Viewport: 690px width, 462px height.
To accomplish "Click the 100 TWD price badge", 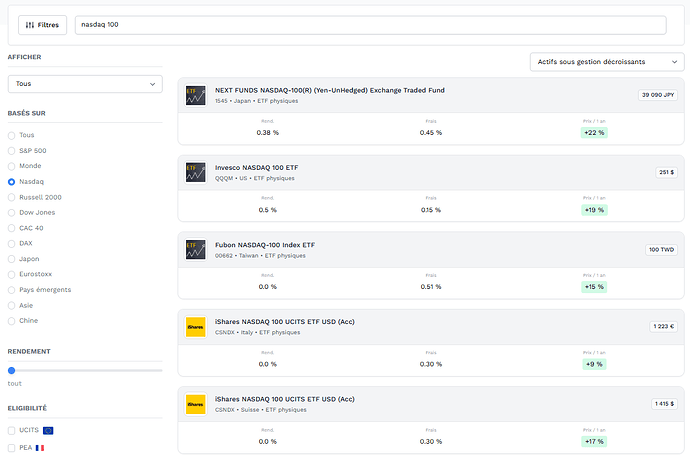I will tap(661, 249).
